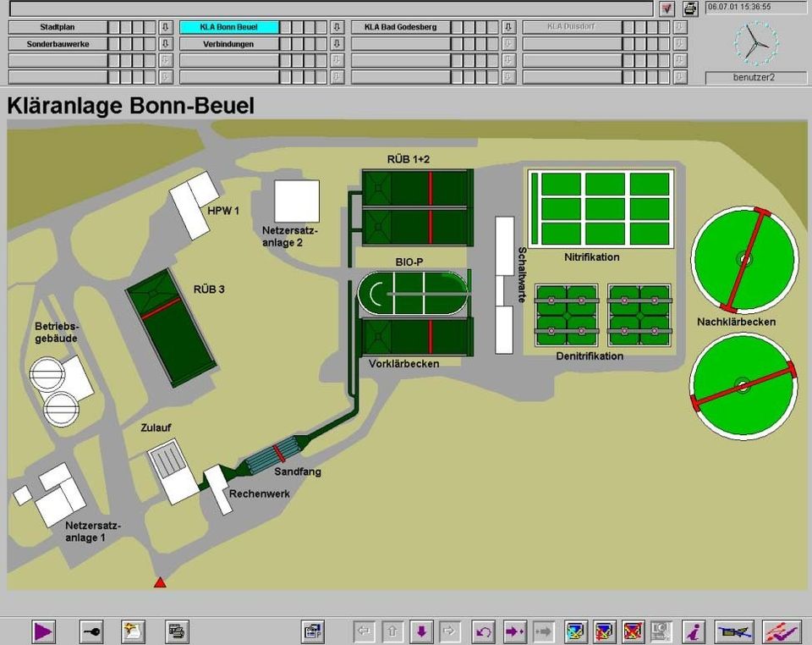Click the monitor icon with red arrow
This screenshot has width=812, height=645.
(x=604, y=631)
